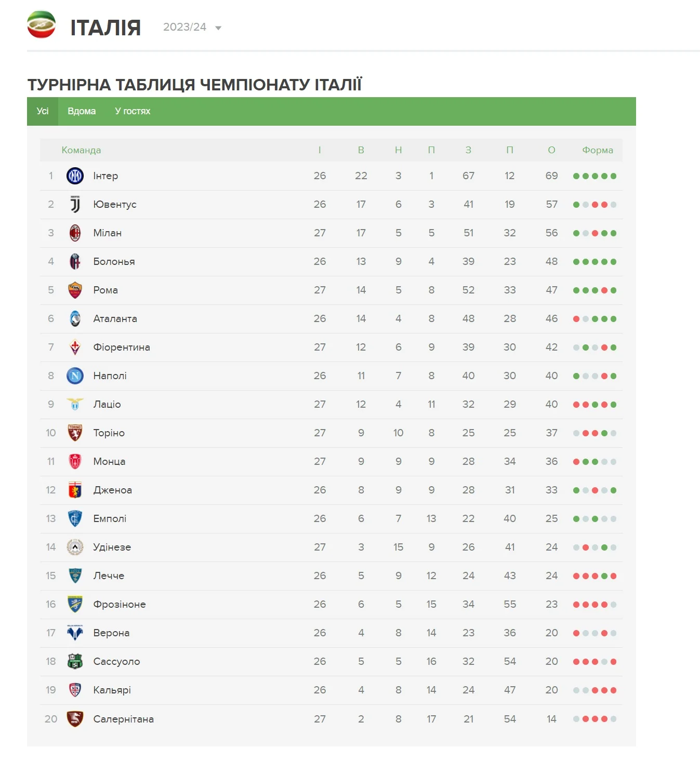700x762 pixels.
Task: Click the Ювентус club crest
Action: point(75,205)
